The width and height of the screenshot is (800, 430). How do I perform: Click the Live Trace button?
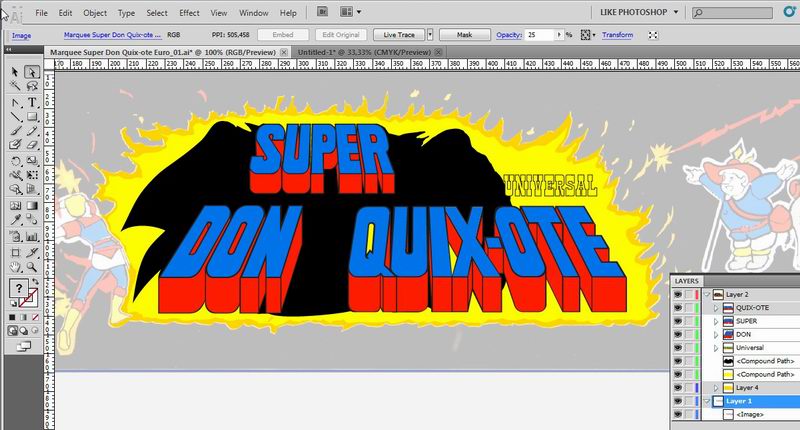click(399, 35)
